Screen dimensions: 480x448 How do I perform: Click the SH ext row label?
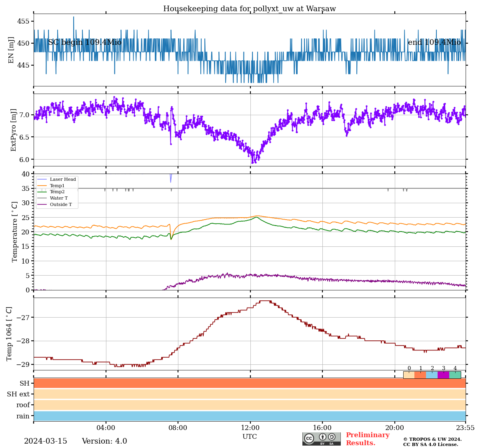(x=18, y=394)
